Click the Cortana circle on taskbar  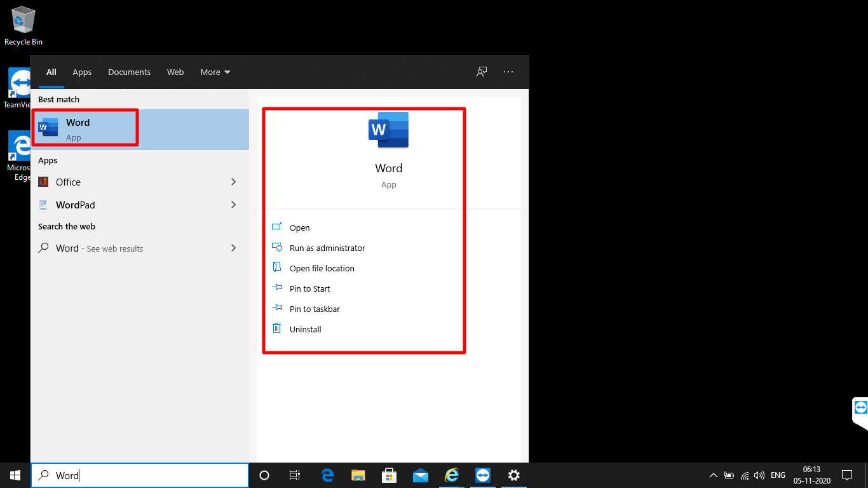point(264,475)
